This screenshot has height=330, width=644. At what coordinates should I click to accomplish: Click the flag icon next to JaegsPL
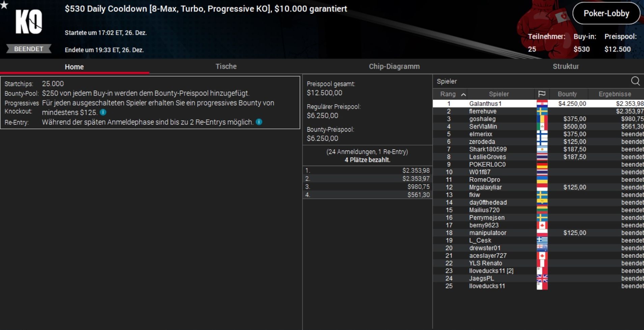(x=542, y=278)
